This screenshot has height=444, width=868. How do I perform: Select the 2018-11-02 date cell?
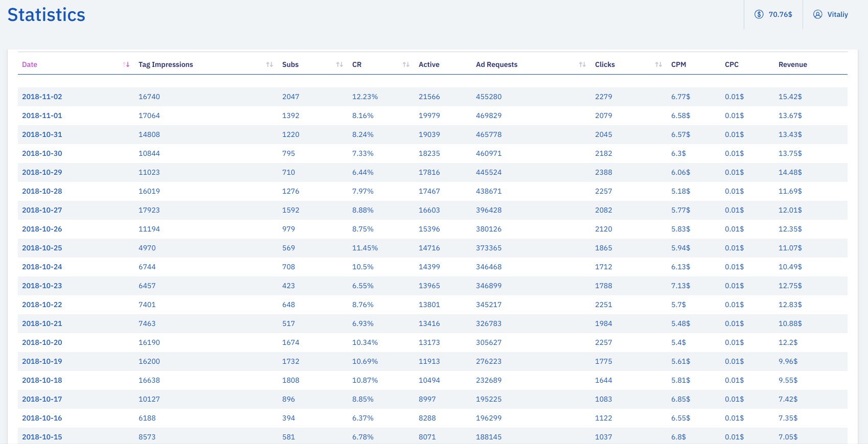coord(42,97)
